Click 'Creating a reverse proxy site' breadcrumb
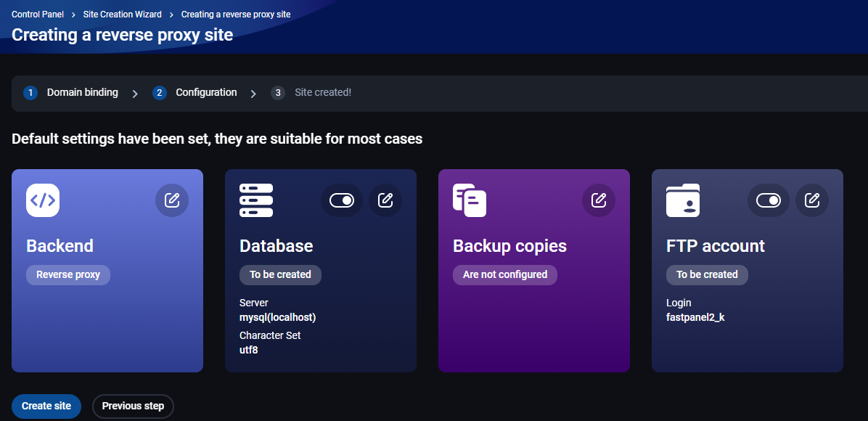Image resolution: width=868 pixels, height=421 pixels. coord(236,15)
